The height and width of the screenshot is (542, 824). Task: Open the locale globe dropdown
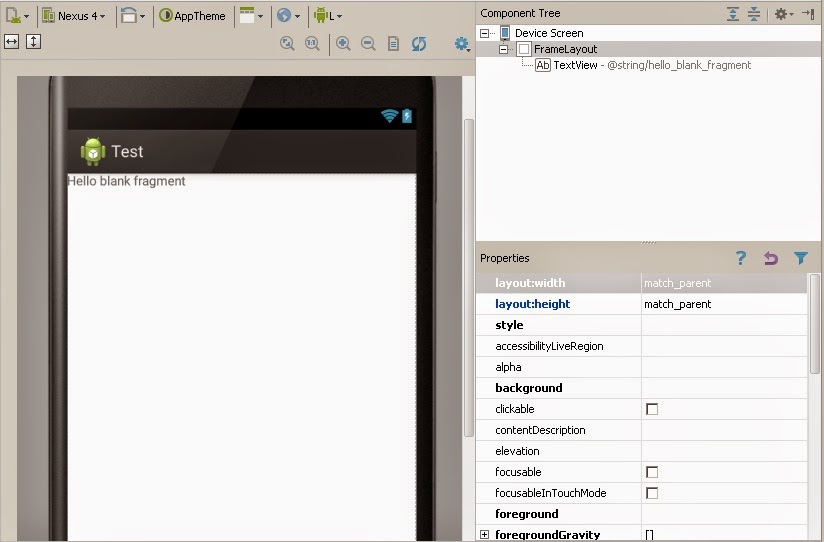[x=289, y=16]
